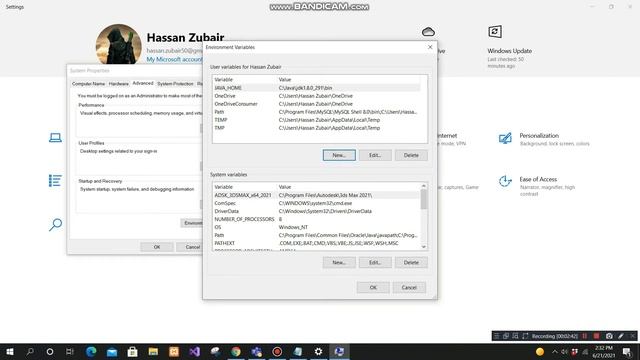
Task: Click system variables scrollbar thumb
Action: tap(424, 199)
